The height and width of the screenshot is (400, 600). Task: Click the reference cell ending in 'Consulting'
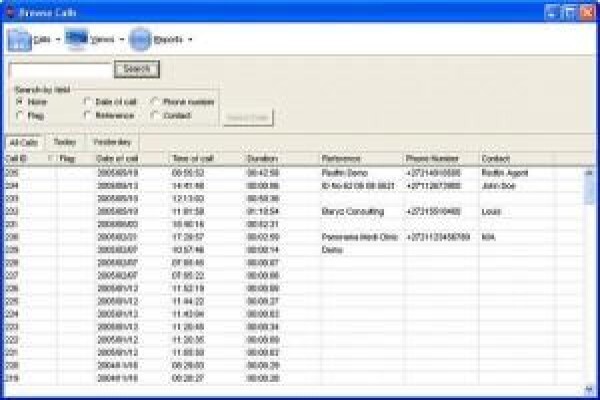(x=352, y=212)
